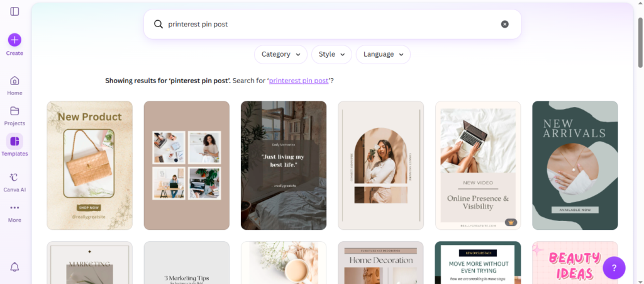
Task: Expand the Style filter dropdown
Action: pyautogui.click(x=331, y=54)
